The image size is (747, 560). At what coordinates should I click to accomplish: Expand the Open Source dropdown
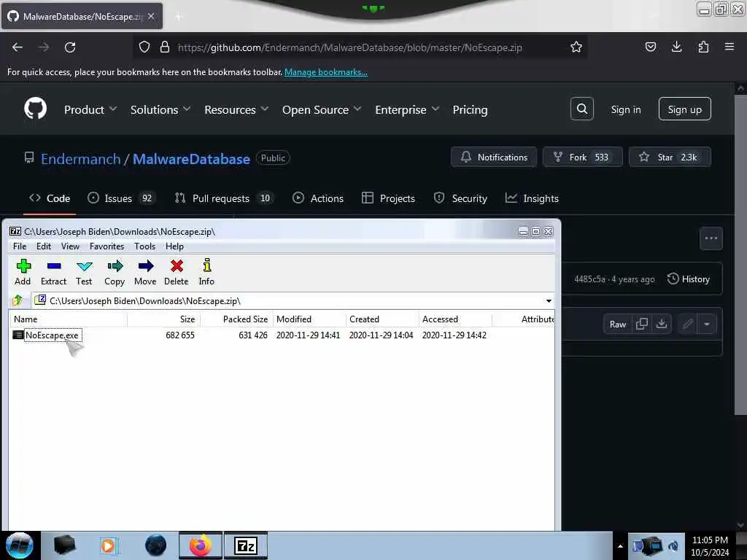coord(322,109)
